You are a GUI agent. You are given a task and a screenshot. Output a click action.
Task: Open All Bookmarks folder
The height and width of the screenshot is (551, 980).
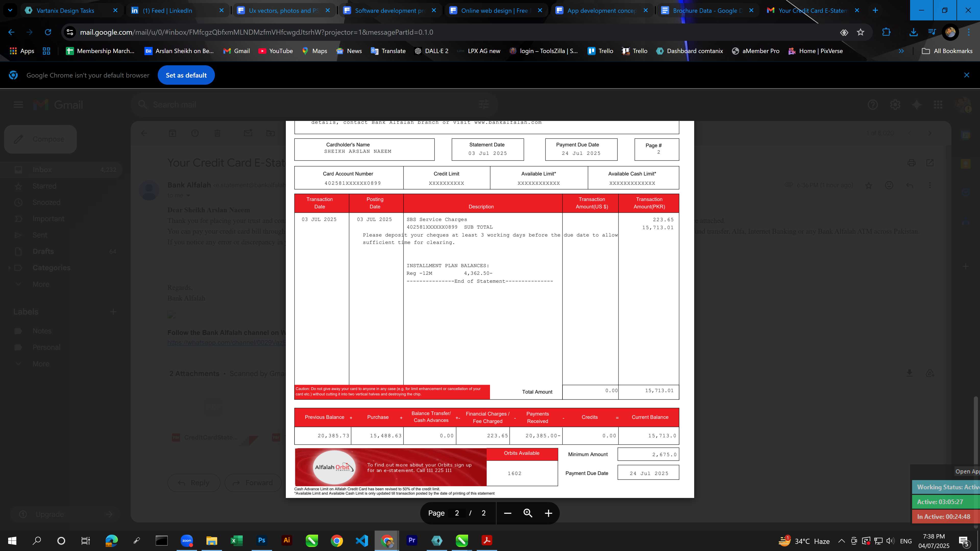point(947,51)
